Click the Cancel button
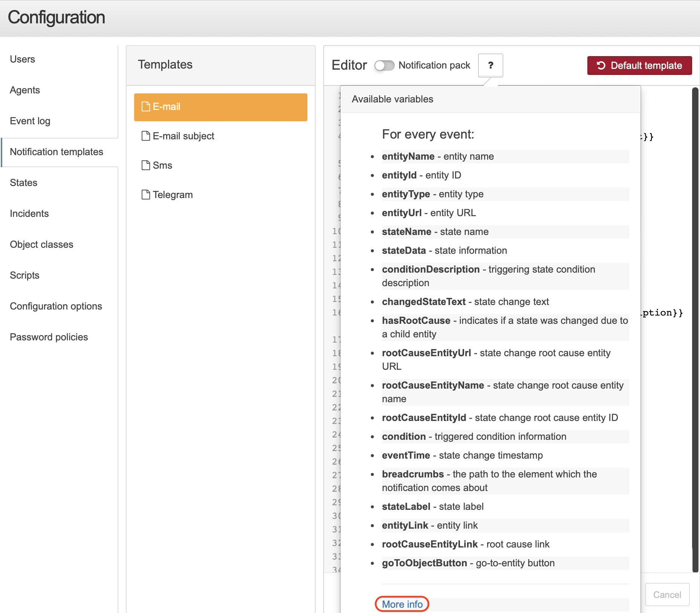The image size is (700, 613). click(667, 595)
